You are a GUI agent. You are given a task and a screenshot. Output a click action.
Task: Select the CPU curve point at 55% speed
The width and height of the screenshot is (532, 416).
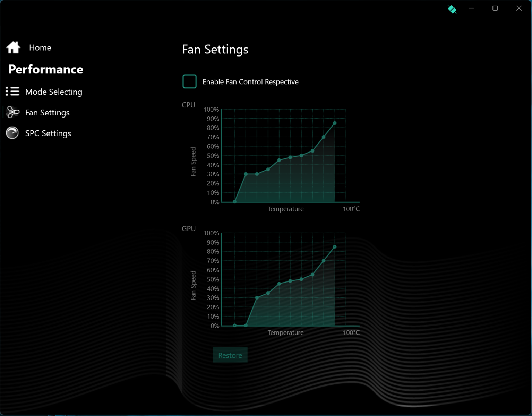coord(312,151)
